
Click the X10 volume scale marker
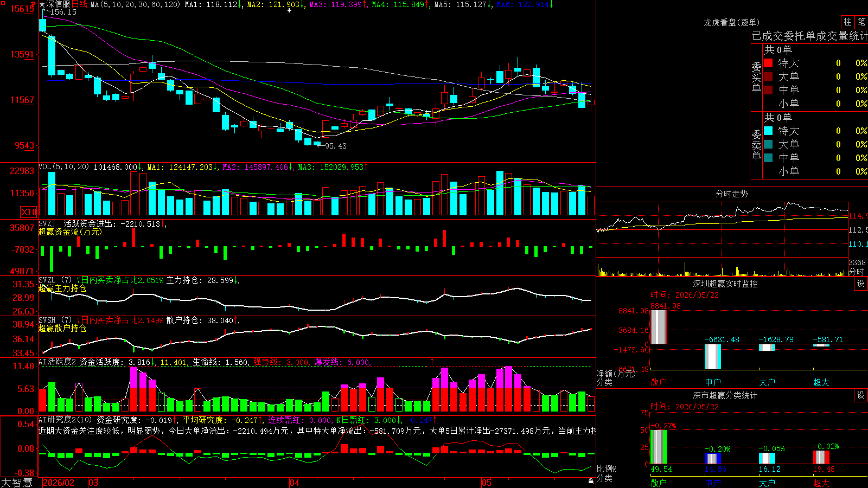(29, 212)
